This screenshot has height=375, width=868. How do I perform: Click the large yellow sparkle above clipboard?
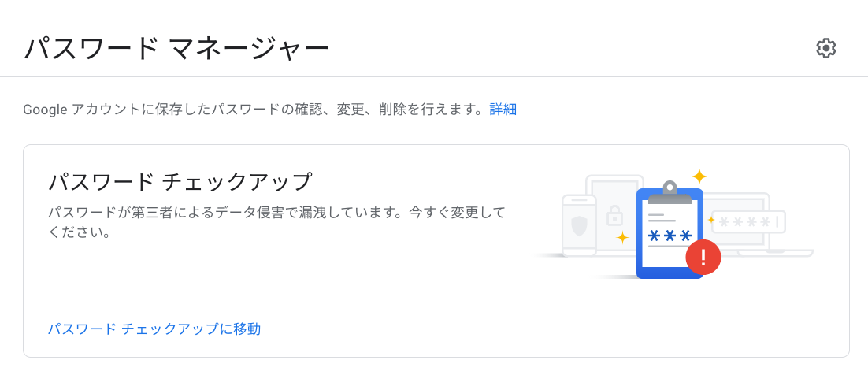[699, 176]
